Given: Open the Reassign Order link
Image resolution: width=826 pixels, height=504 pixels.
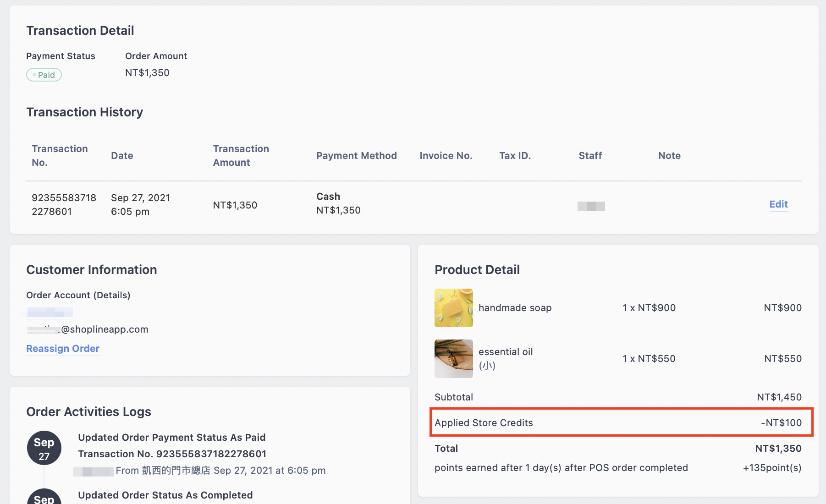Looking at the screenshot, I should (63, 349).
